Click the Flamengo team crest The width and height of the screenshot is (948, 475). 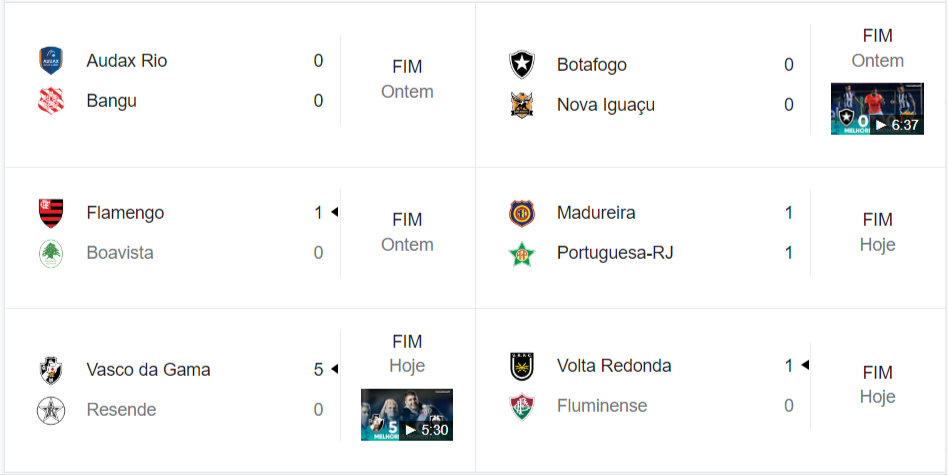[50, 213]
